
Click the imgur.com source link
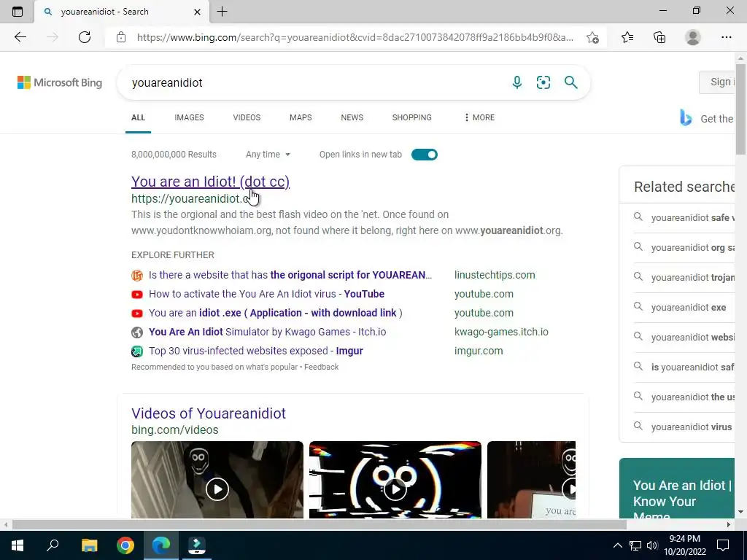coord(479,351)
